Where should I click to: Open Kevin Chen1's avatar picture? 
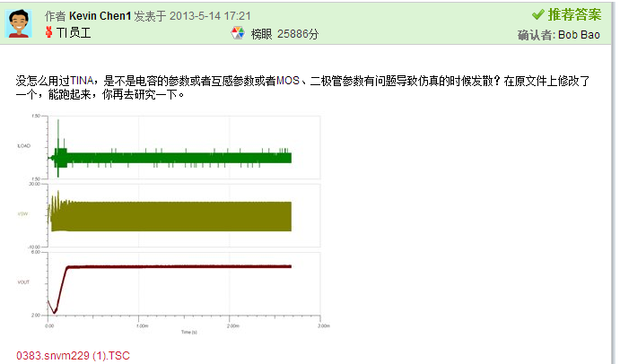coord(18,23)
